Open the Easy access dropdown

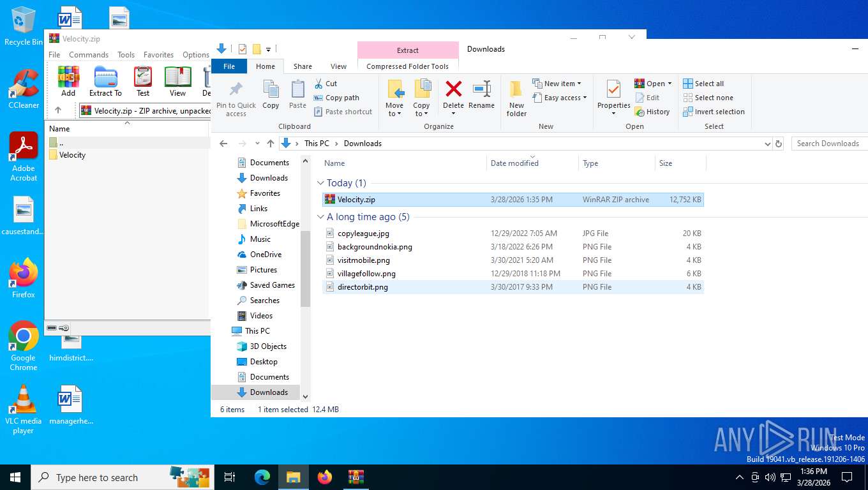click(x=560, y=98)
